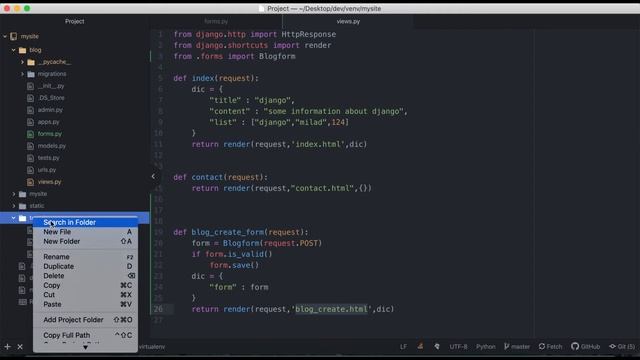Viewport: 640px width, 360px height.
Task: Click the urls.py file icon
Action: [30, 170]
